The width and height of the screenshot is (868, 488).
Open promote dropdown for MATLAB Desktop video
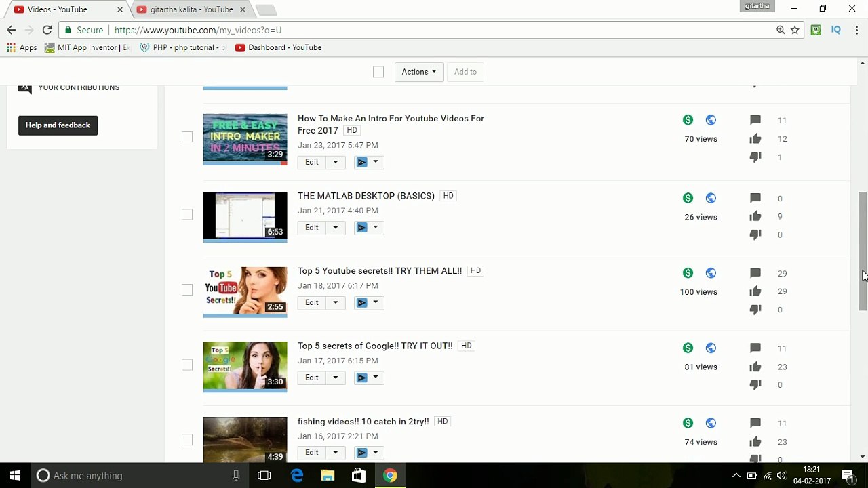click(x=369, y=228)
